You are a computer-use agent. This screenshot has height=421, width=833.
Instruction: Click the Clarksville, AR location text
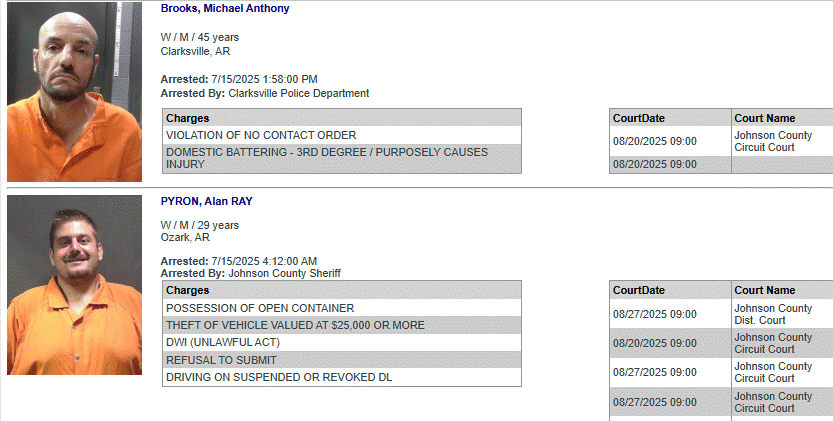[x=195, y=51]
